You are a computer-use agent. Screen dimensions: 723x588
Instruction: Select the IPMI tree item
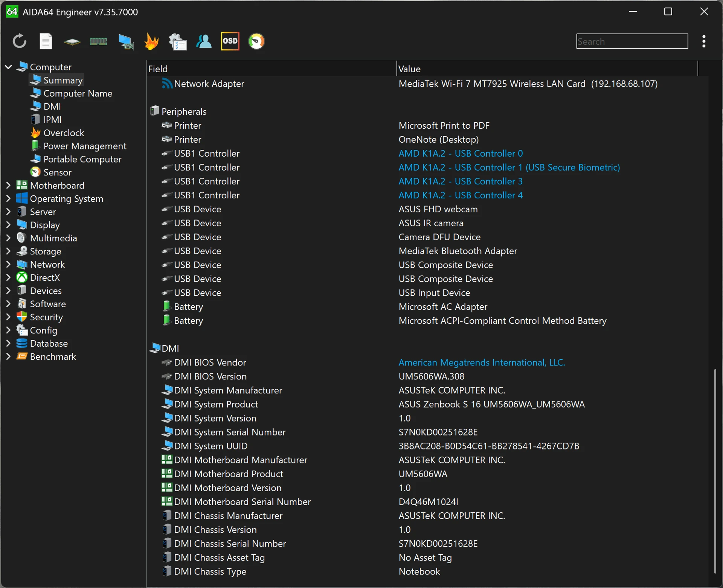(46, 120)
